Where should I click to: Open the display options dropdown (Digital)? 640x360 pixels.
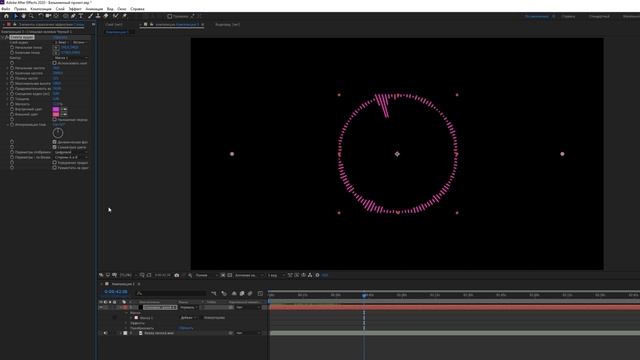tap(71, 152)
